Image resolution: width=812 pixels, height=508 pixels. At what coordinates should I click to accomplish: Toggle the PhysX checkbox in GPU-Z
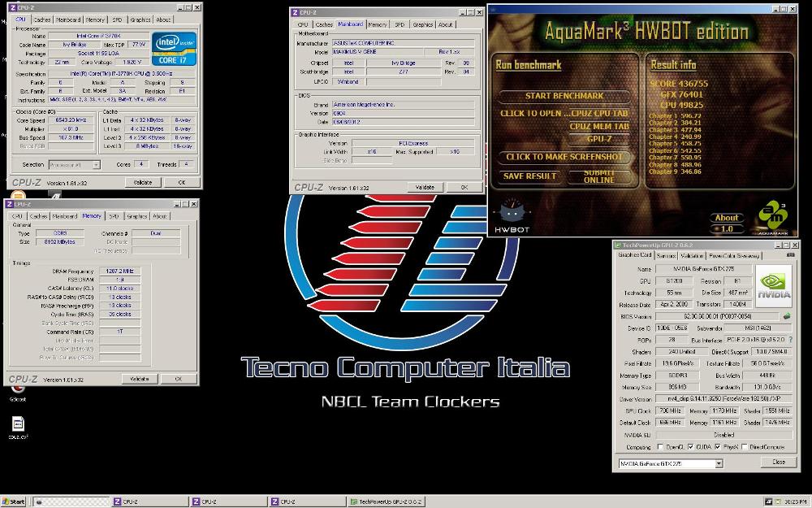pos(717,446)
